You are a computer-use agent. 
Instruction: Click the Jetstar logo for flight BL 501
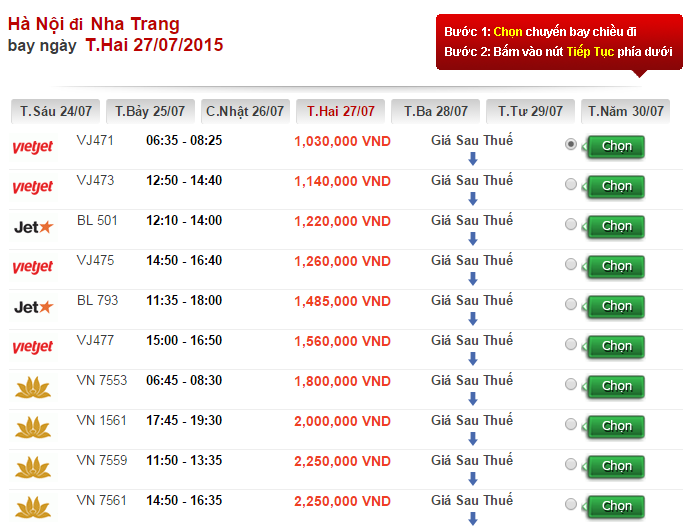click(x=32, y=227)
